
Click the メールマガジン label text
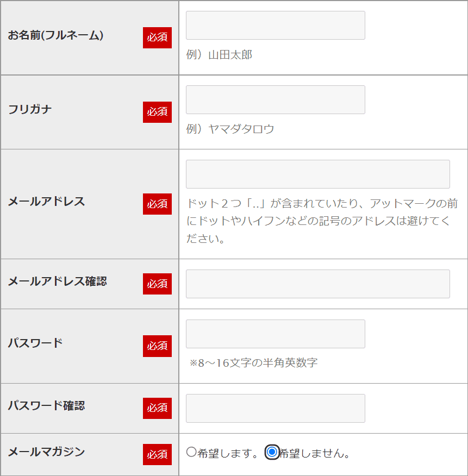coord(46,452)
